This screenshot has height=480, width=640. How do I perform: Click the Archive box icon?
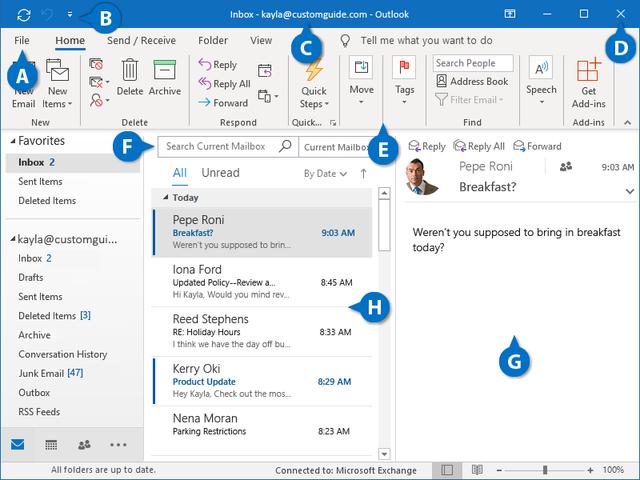[x=164, y=70]
